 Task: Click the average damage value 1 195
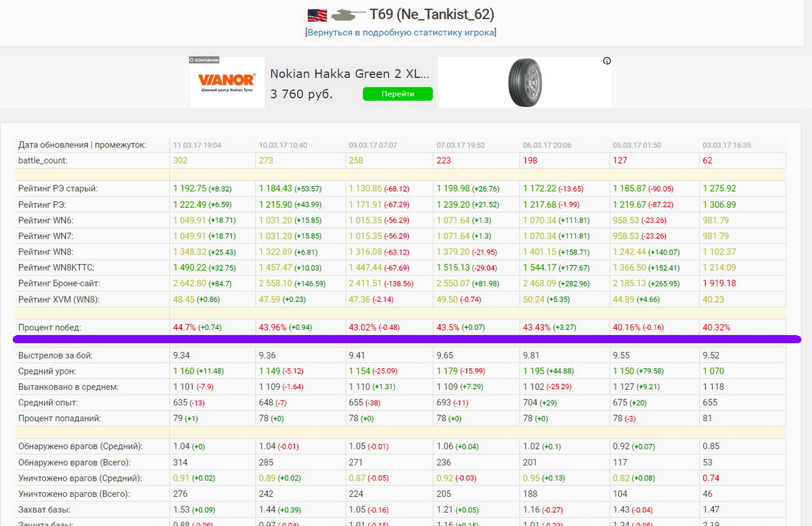point(535,371)
